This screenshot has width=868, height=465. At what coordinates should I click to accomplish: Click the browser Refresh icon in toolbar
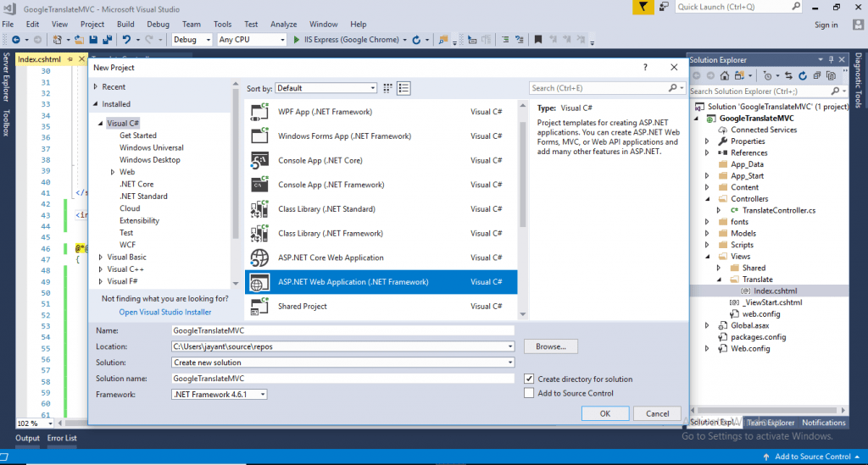(416, 40)
